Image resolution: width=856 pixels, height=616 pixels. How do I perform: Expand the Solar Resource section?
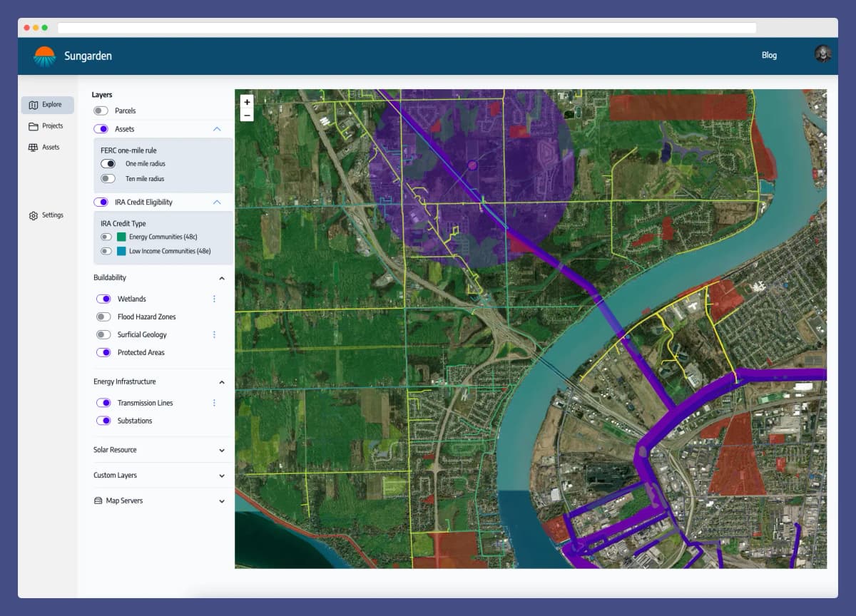tap(221, 451)
